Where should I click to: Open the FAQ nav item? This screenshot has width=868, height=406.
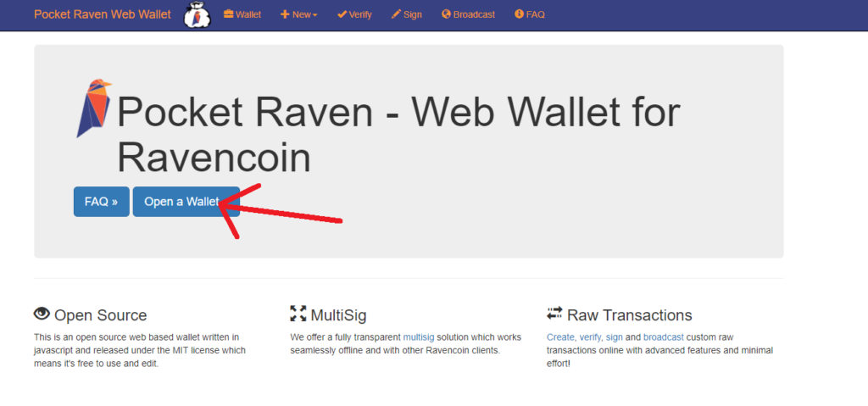[530, 14]
